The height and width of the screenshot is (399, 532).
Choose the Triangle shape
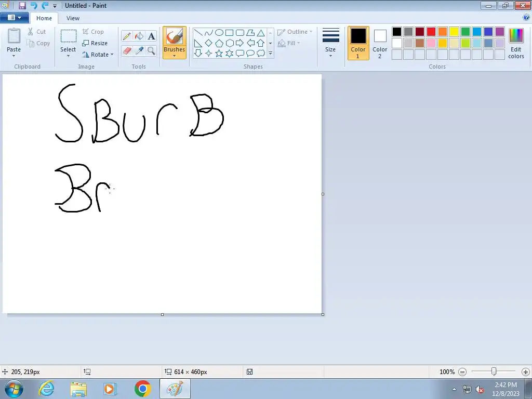[261, 33]
